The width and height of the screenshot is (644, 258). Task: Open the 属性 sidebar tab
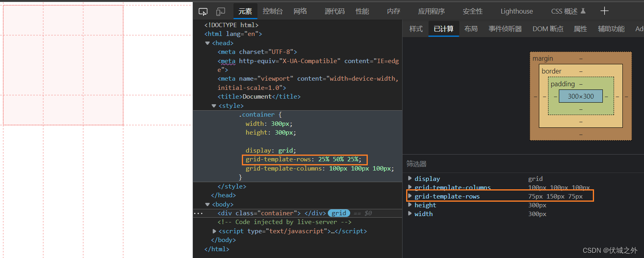(580, 29)
